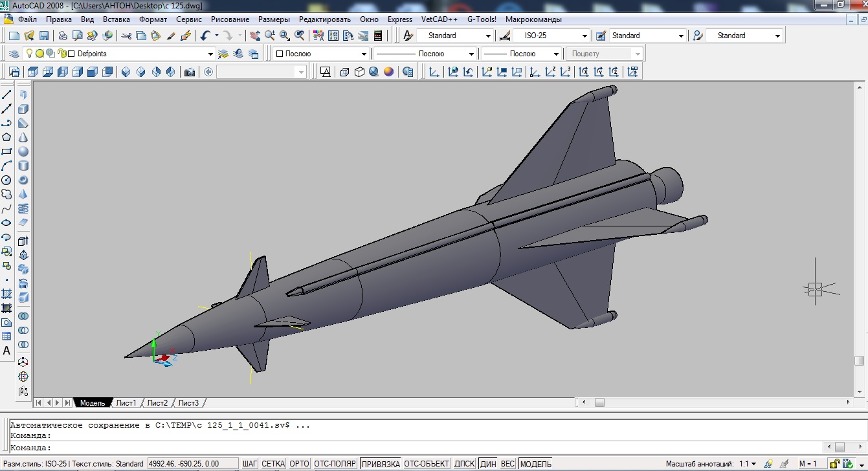868x471 pixels.
Task: Open the Редактировать menu
Action: (x=324, y=19)
